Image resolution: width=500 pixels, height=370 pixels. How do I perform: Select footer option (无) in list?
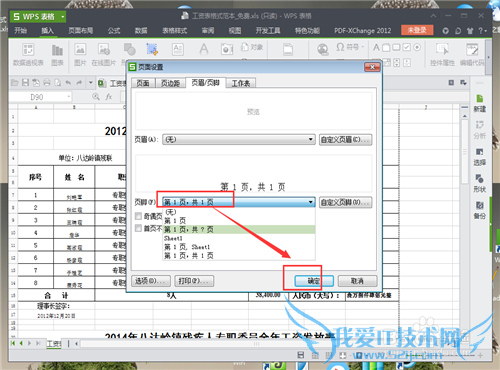coord(238,212)
